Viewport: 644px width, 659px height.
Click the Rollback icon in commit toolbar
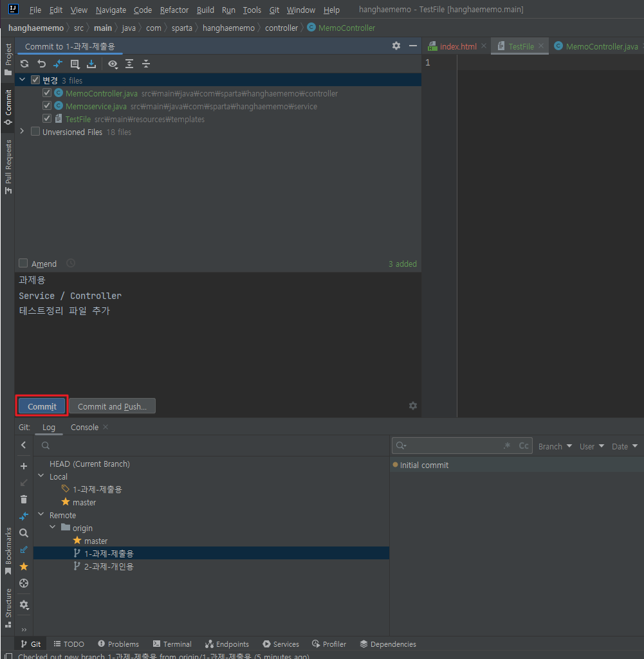click(41, 64)
